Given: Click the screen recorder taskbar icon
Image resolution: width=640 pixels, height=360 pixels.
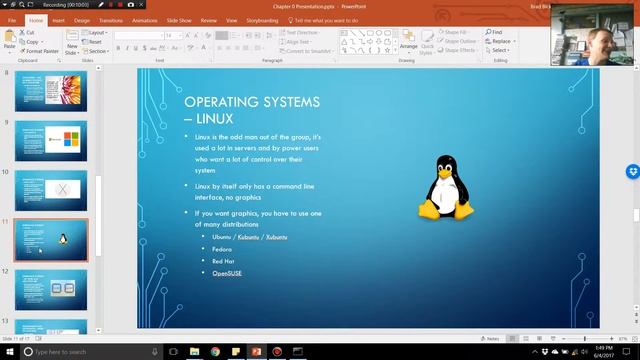Looking at the screenshot, I should tap(277, 351).
